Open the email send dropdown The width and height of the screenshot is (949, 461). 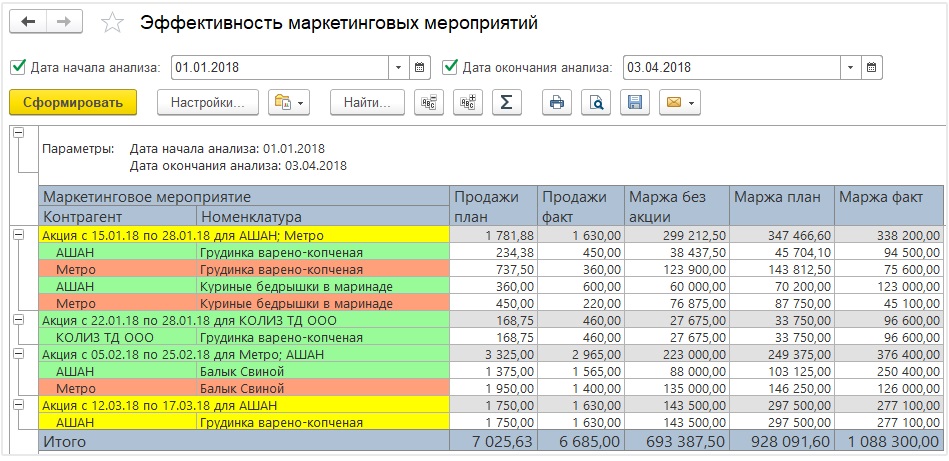(679, 102)
